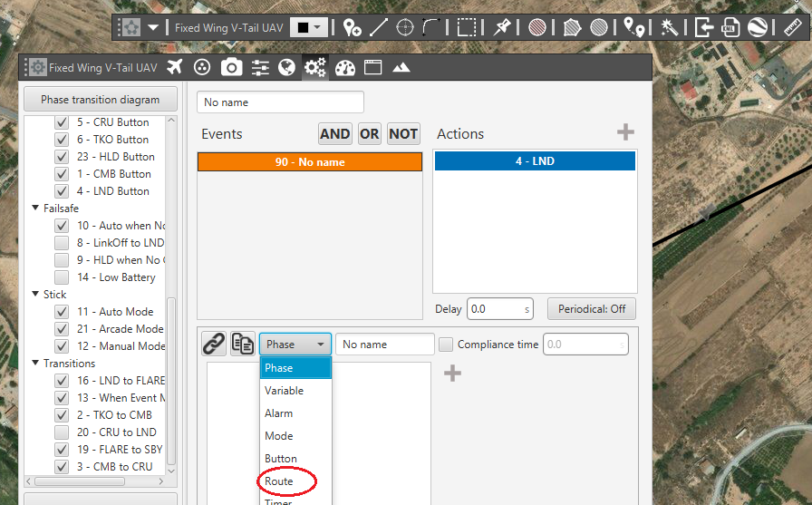Uncheck the 5 - CRU Button checkbox
Viewport: 812px width, 505px height.
pyautogui.click(x=62, y=122)
